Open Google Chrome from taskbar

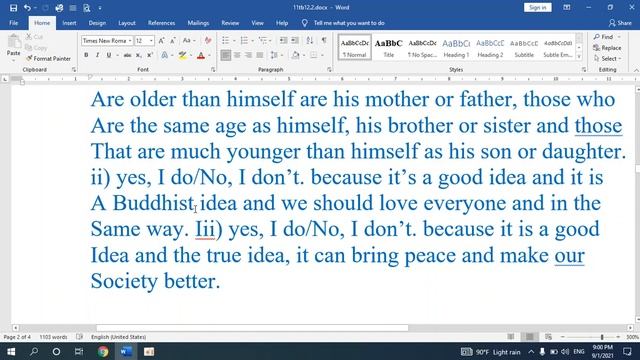[103, 351]
